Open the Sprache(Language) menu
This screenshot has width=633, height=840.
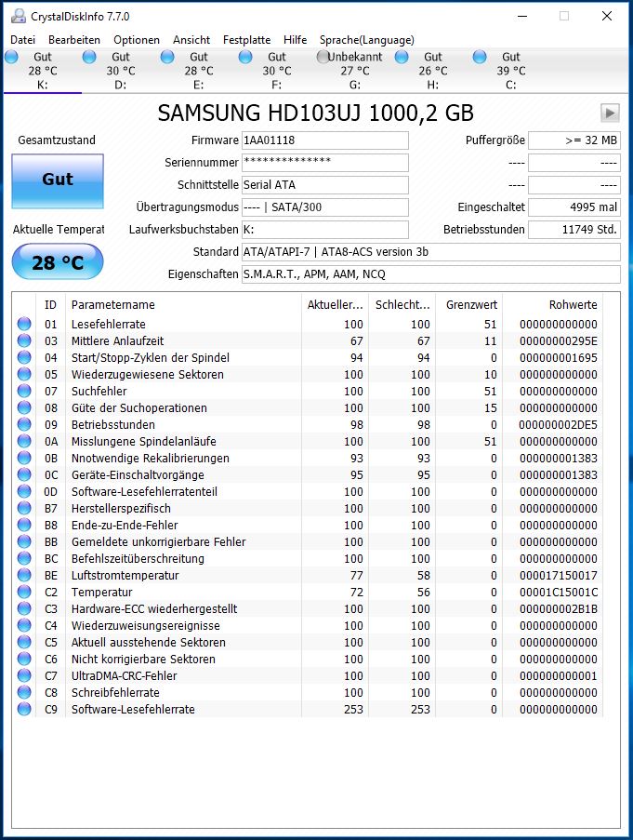366,40
